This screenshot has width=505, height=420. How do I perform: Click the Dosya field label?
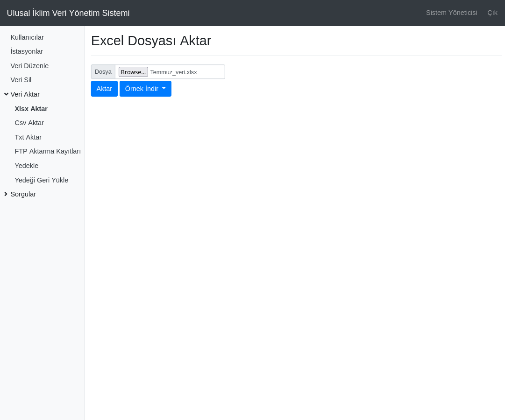(103, 72)
